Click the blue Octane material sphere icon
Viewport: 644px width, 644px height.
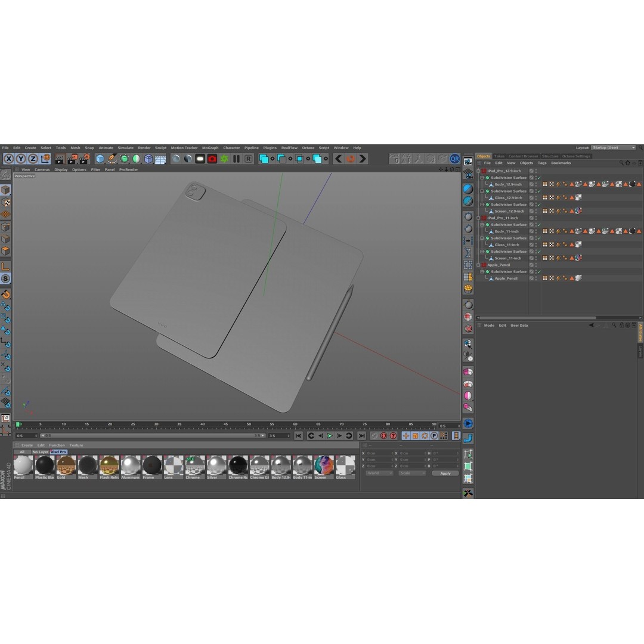coord(468,189)
